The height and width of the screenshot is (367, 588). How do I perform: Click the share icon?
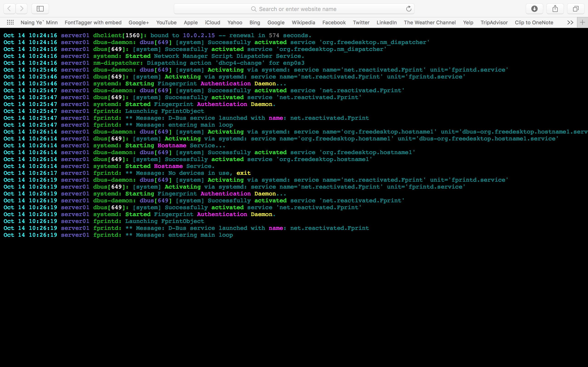[x=555, y=9]
